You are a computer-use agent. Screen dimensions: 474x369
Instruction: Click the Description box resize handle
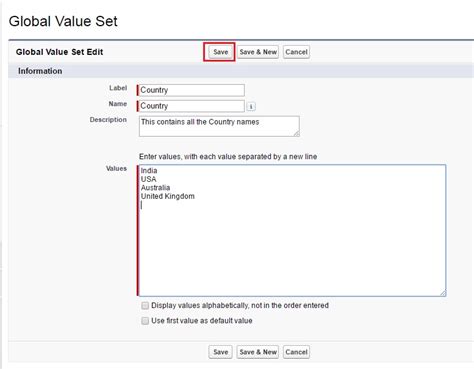tap(297, 134)
